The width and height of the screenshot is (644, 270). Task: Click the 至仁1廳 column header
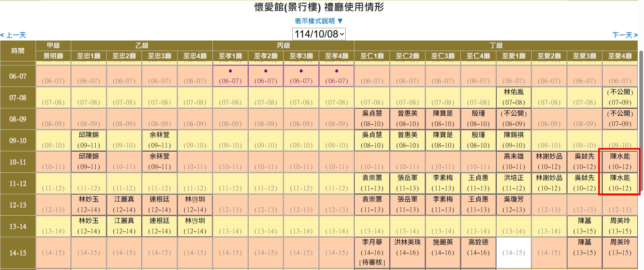pyautogui.click(x=372, y=56)
